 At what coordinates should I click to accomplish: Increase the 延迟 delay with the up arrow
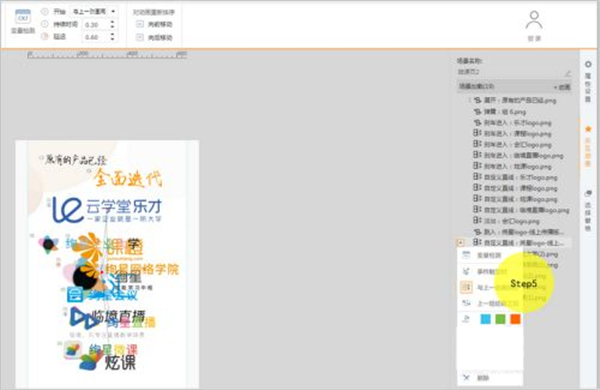pos(112,34)
